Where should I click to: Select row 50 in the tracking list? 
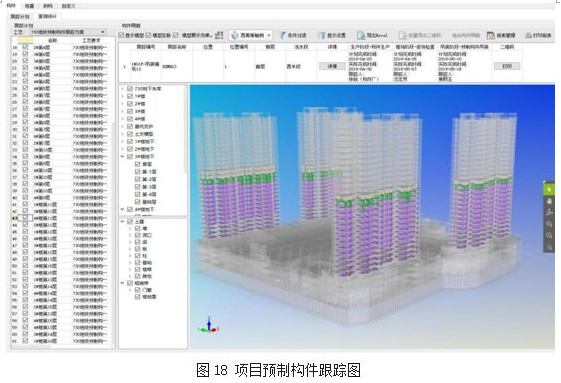(x=60, y=266)
